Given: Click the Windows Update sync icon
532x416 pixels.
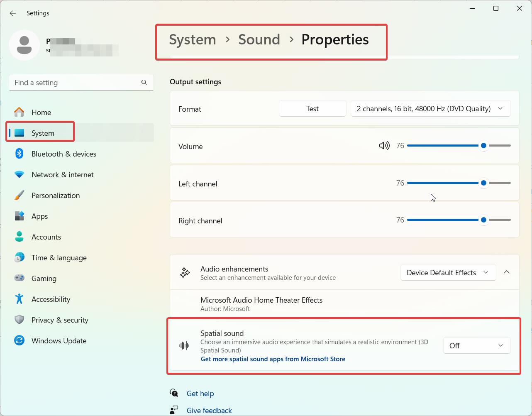Looking at the screenshot, I should click(x=19, y=340).
